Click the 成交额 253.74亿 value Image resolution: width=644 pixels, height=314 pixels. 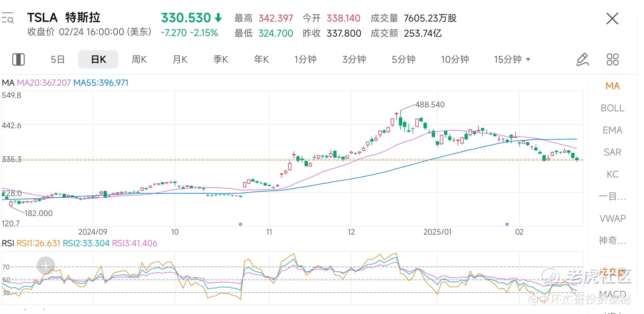(423, 33)
